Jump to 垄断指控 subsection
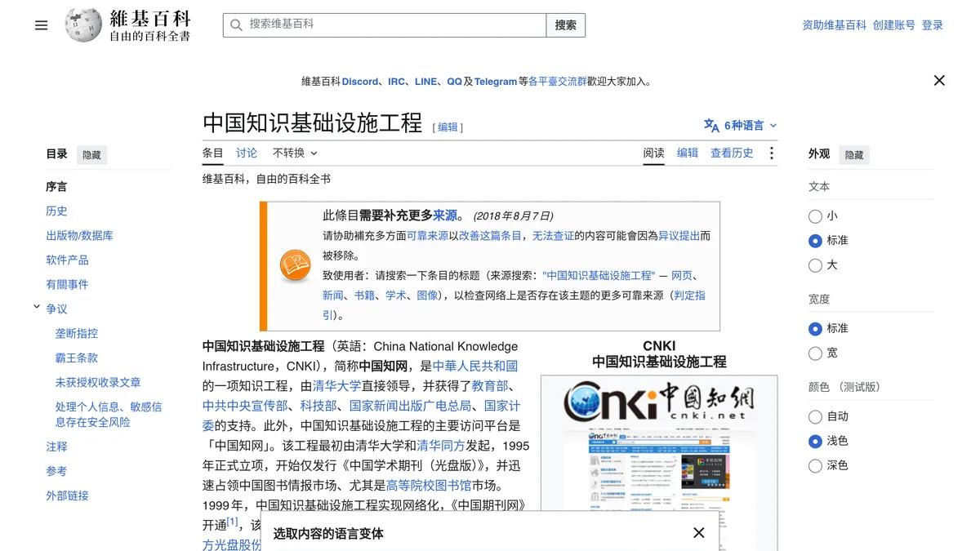This screenshot has width=980, height=551. pyautogui.click(x=77, y=333)
